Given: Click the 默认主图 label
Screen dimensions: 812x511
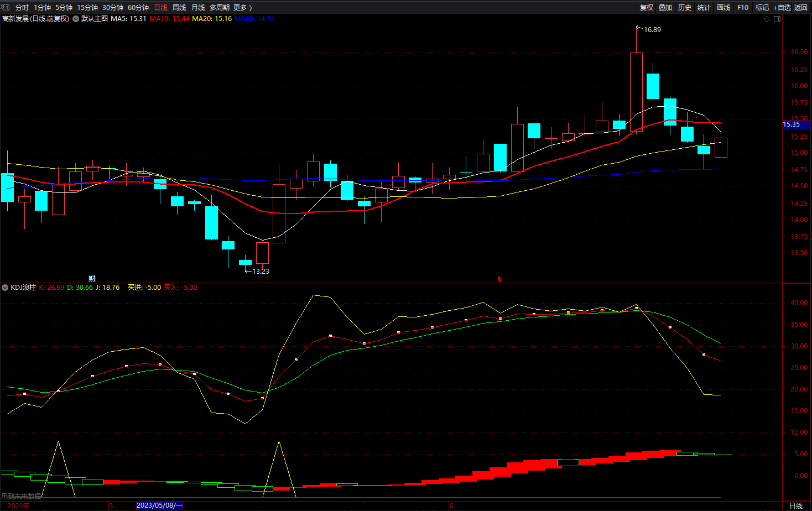Looking at the screenshot, I should click(95, 19).
